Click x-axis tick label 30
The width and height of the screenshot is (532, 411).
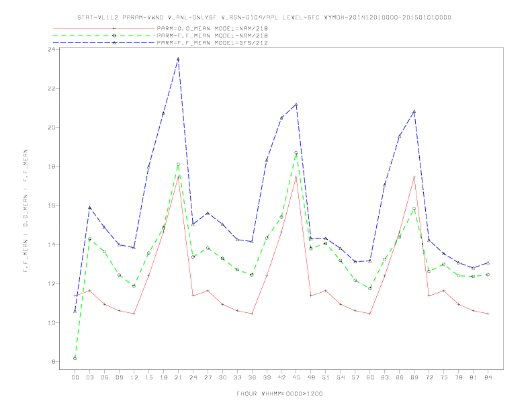pos(222,377)
